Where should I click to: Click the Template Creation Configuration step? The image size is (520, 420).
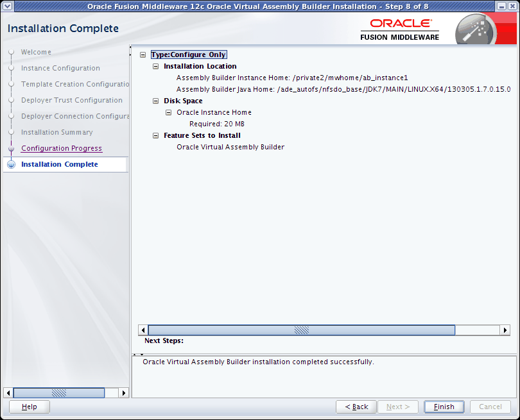[x=75, y=84]
